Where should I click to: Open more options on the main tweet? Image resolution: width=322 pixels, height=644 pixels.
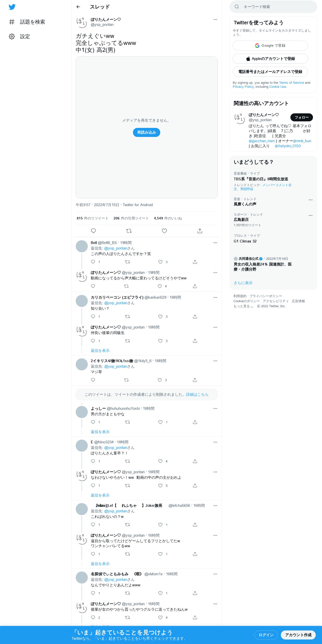tap(215, 20)
